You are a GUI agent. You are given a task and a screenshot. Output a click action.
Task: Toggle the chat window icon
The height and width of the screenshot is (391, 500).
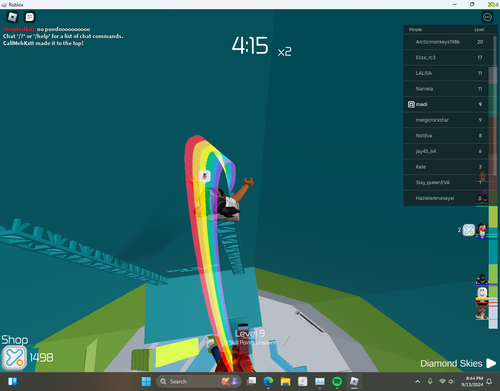pos(30,17)
